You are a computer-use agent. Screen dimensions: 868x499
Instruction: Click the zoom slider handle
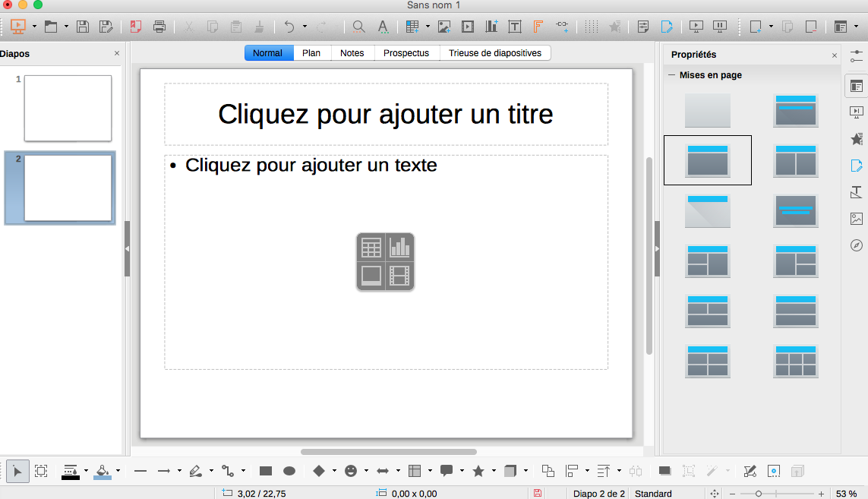pyautogui.click(x=759, y=494)
